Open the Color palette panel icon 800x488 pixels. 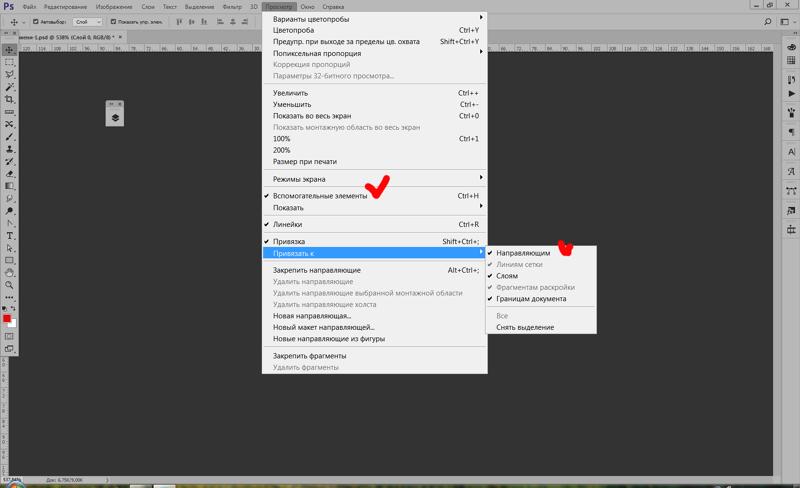point(791,47)
